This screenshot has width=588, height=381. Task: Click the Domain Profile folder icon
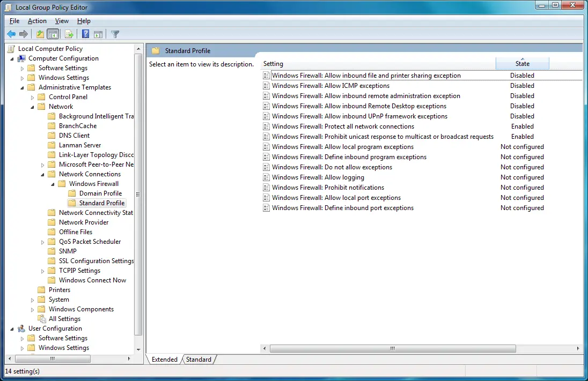[x=72, y=193]
